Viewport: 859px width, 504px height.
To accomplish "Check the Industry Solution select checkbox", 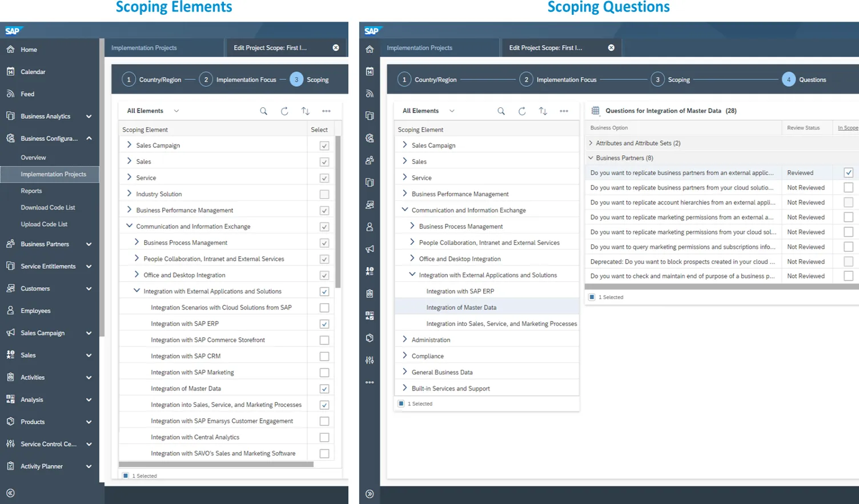I will pos(324,194).
